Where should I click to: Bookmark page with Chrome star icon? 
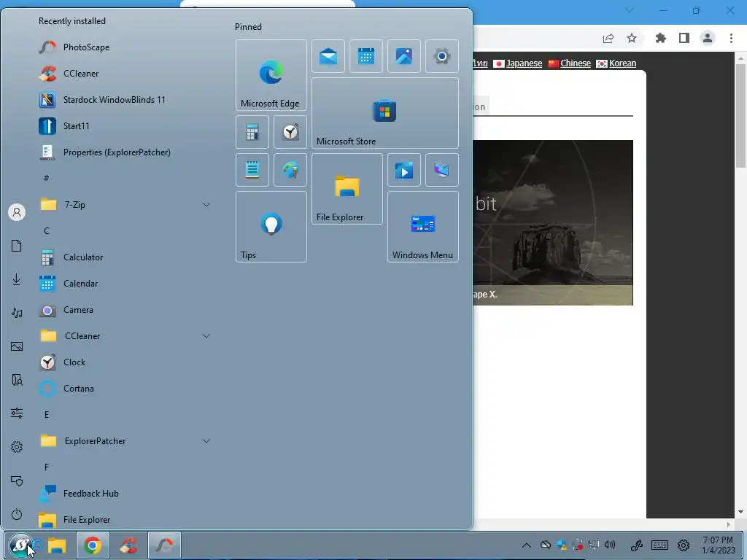pyautogui.click(x=632, y=38)
